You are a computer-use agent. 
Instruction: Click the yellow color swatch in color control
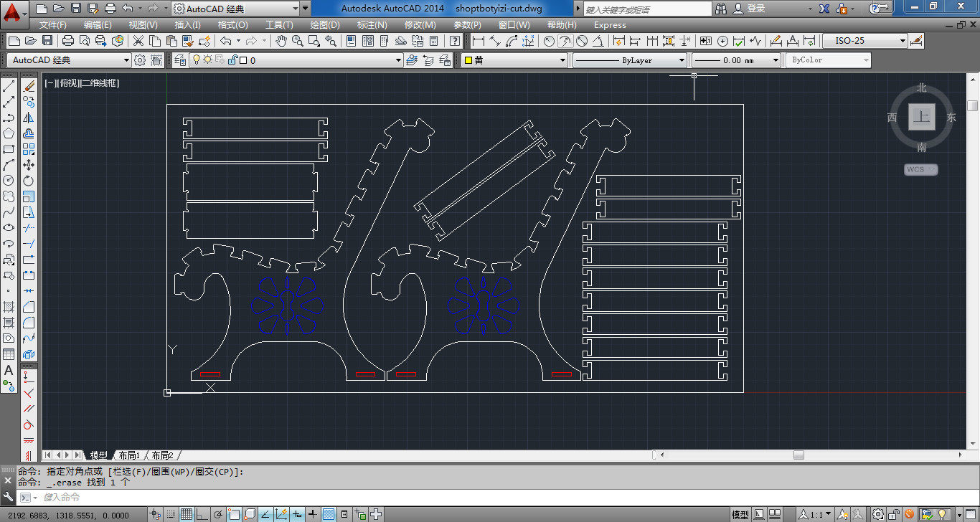click(x=468, y=60)
